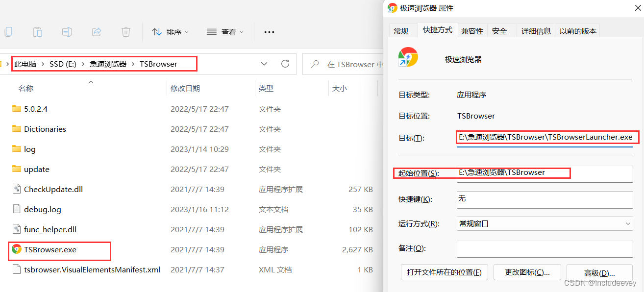Image resolution: width=644 pixels, height=292 pixels.
Task: Click the search box for TSBrowser
Action: pos(343,64)
